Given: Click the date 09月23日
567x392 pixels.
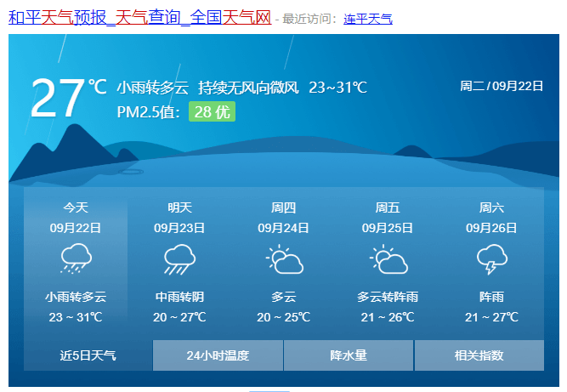Looking at the screenshot, I should click(179, 228).
